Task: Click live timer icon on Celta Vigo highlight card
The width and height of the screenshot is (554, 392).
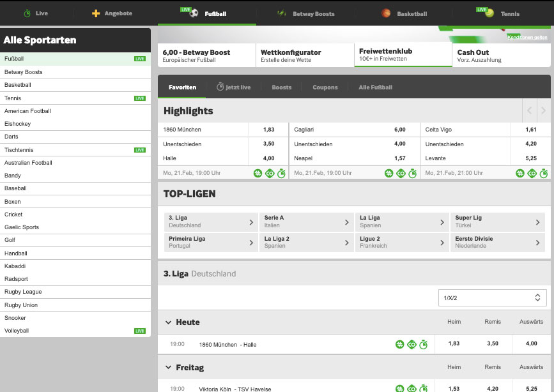Action: pos(544,174)
